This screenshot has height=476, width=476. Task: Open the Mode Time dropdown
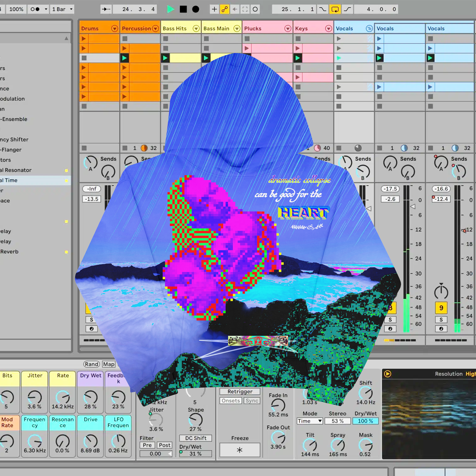[310, 421]
